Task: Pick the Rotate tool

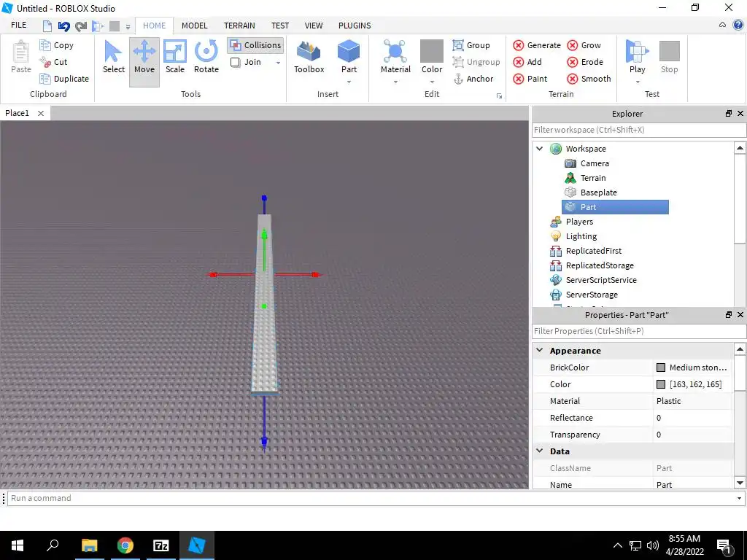Action: click(x=206, y=57)
